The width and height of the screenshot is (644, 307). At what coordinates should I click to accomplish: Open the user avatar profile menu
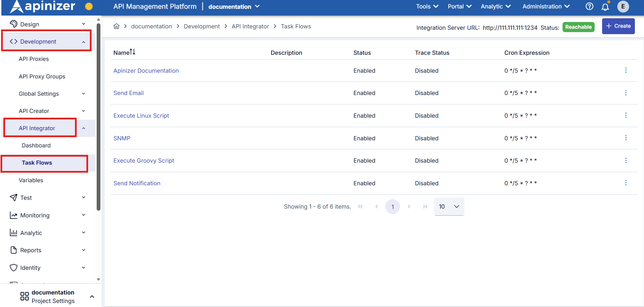[x=623, y=6]
